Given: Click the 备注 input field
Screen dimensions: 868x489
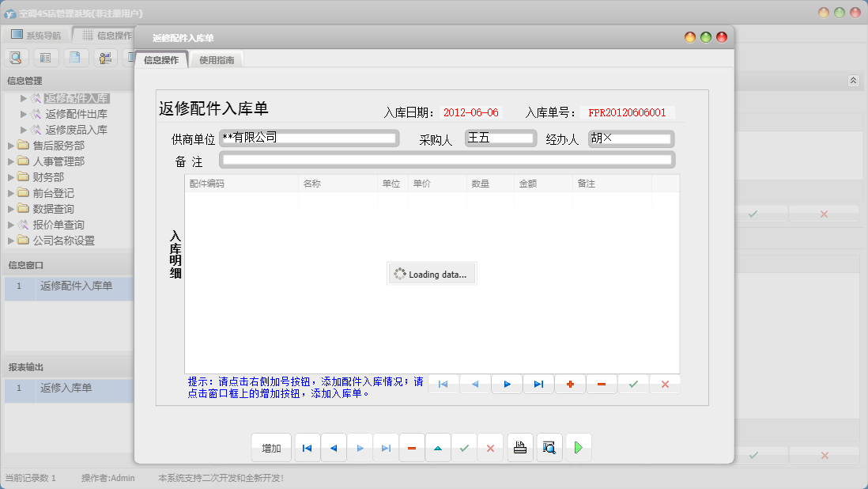Looking at the screenshot, I should pos(447,159).
